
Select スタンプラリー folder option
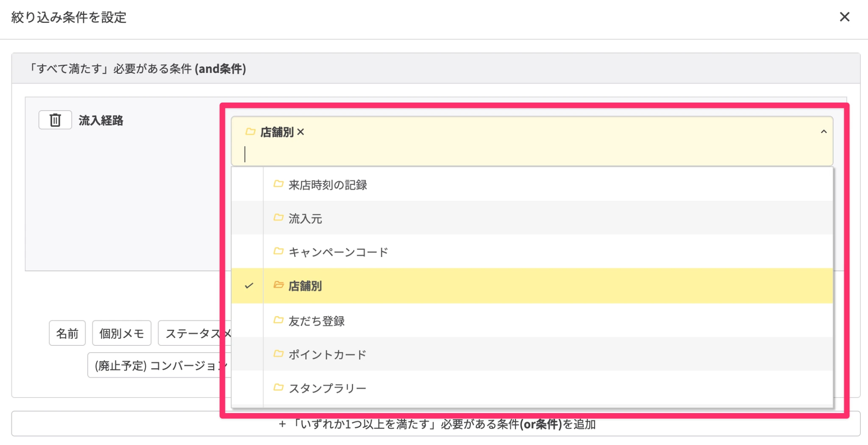(x=532, y=388)
